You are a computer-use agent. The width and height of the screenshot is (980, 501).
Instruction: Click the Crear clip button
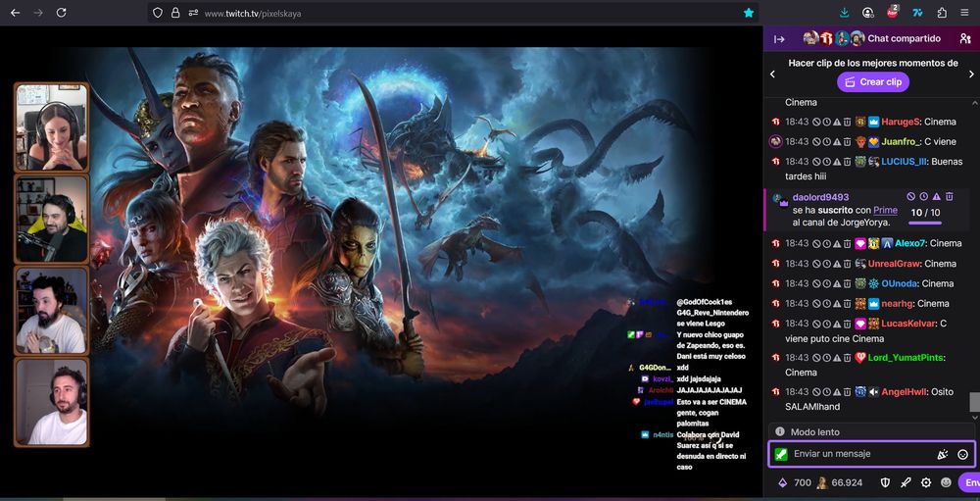(x=873, y=82)
